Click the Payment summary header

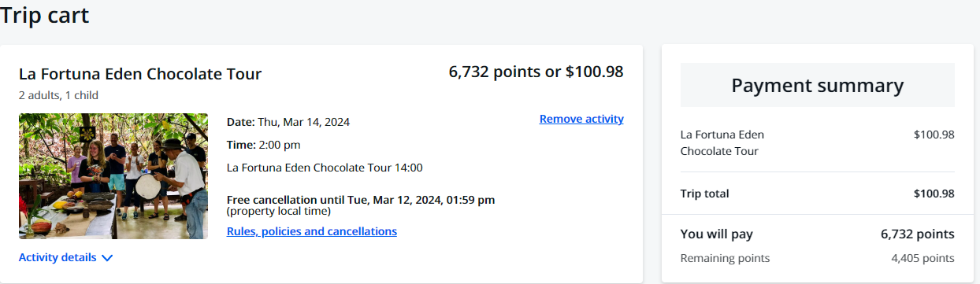818,85
